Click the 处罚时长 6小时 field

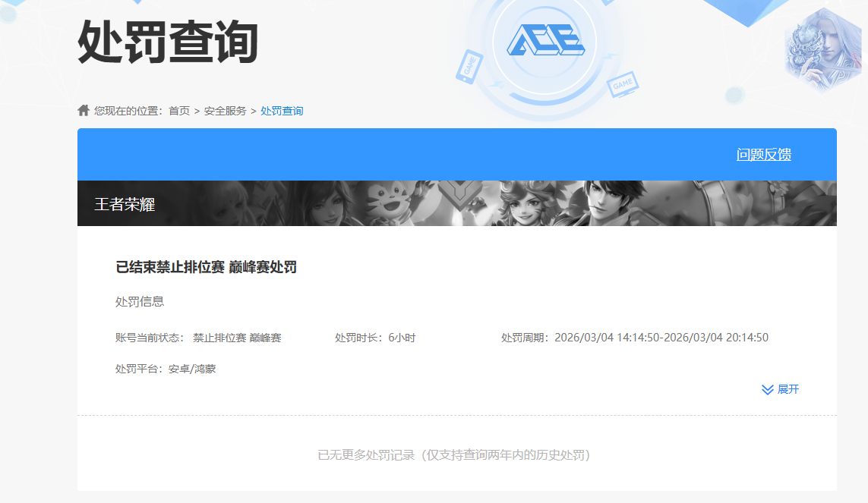[375, 338]
